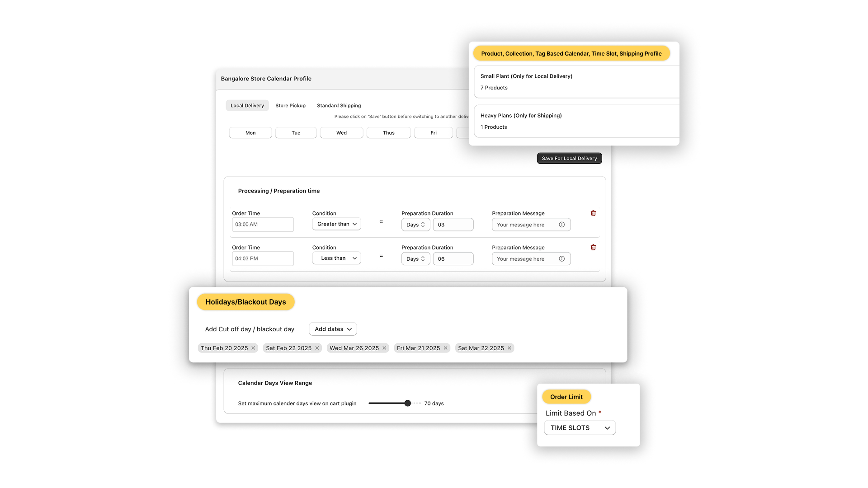Click Save For Local Delivery button
Viewport: 868px width, 488px height.
coord(569,159)
